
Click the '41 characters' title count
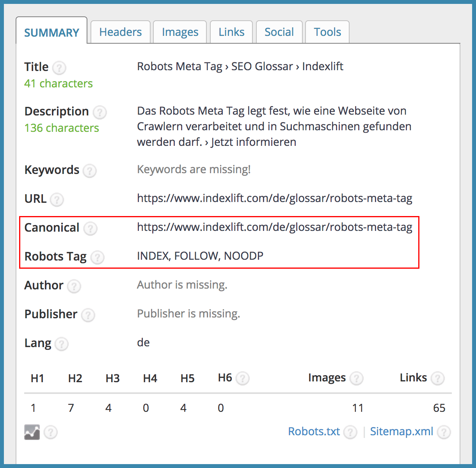tap(59, 83)
